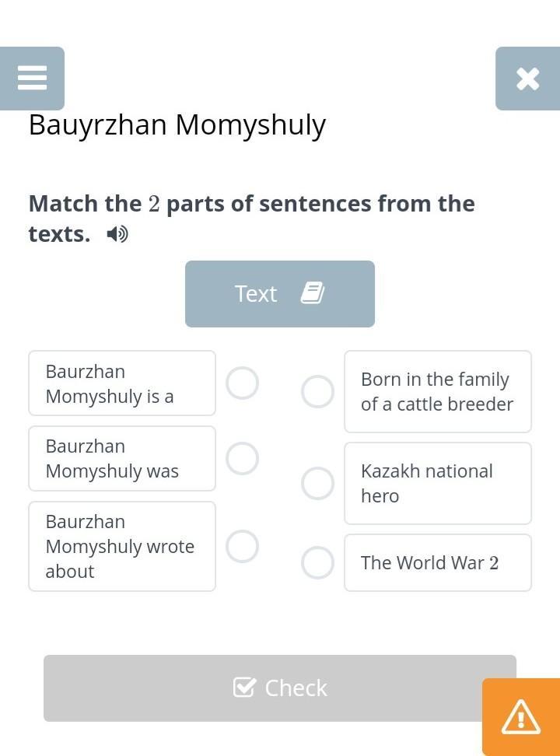
Task: Open the hamburger menu
Action: click(x=32, y=78)
